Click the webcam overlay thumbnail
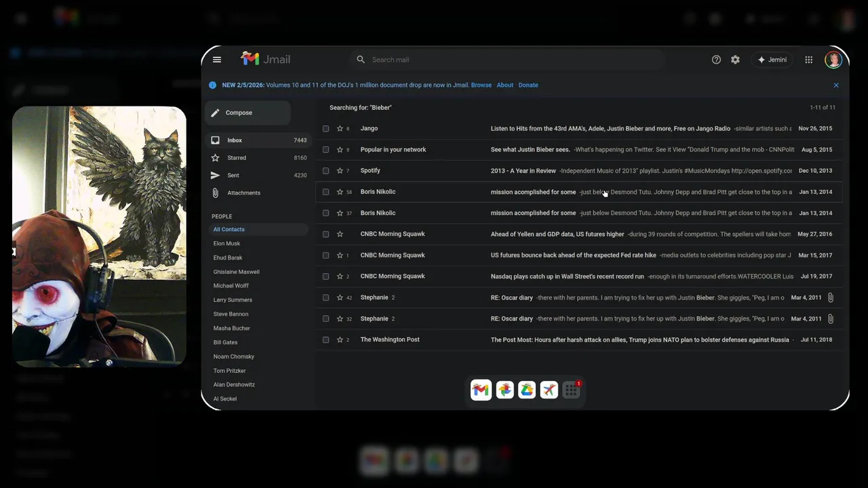868x488 pixels. (x=99, y=237)
